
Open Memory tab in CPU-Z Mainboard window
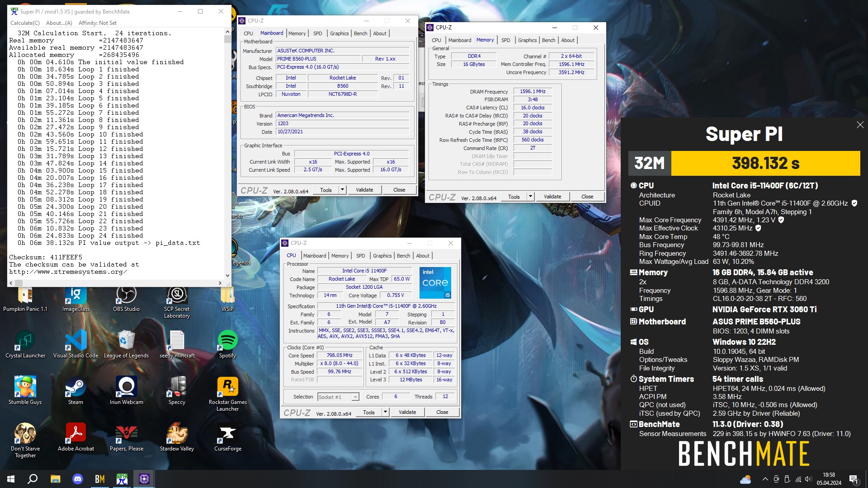tap(297, 33)
